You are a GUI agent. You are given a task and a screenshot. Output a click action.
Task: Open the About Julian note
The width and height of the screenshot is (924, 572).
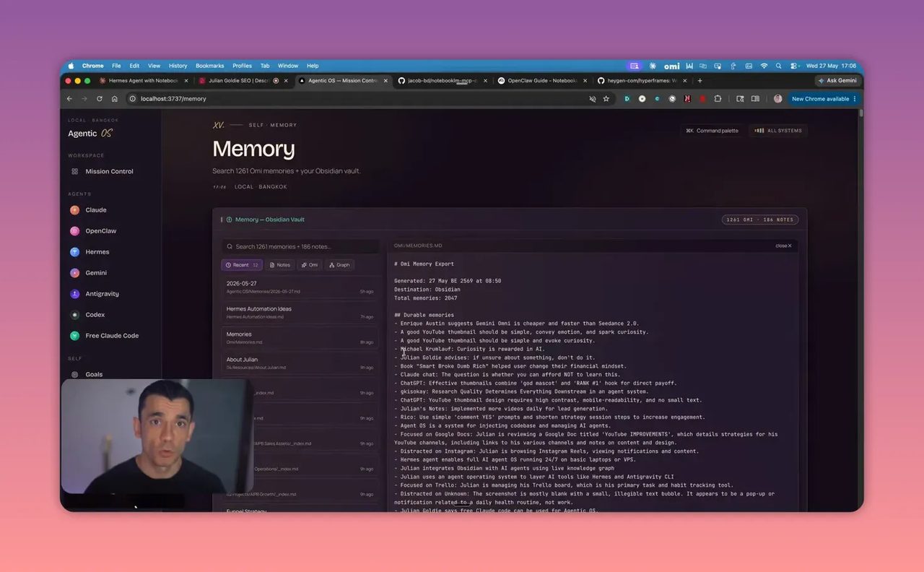300,363
